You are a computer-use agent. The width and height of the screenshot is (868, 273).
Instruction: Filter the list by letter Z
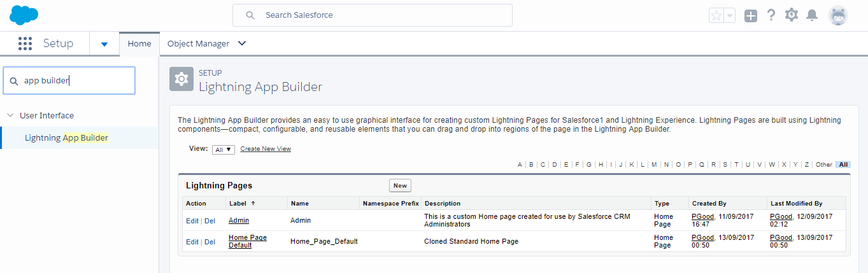pyautogui.click(x=807, y=164)
